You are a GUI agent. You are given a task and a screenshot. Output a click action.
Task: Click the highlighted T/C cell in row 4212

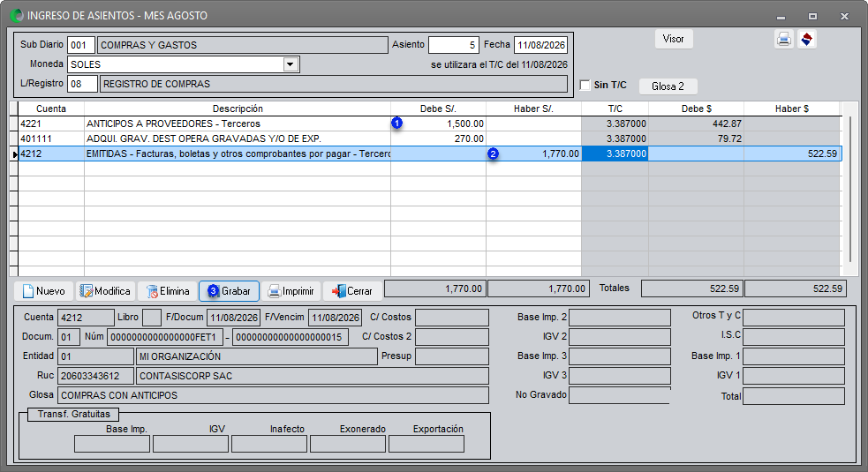coord(615,154)
